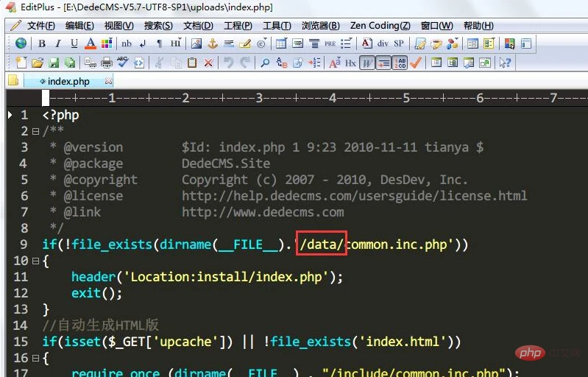Open the 浏览器(B) menu
Image resolution: width=588 pixels, height=377 pixels.
pyautogui.click(x=321, y=26)
